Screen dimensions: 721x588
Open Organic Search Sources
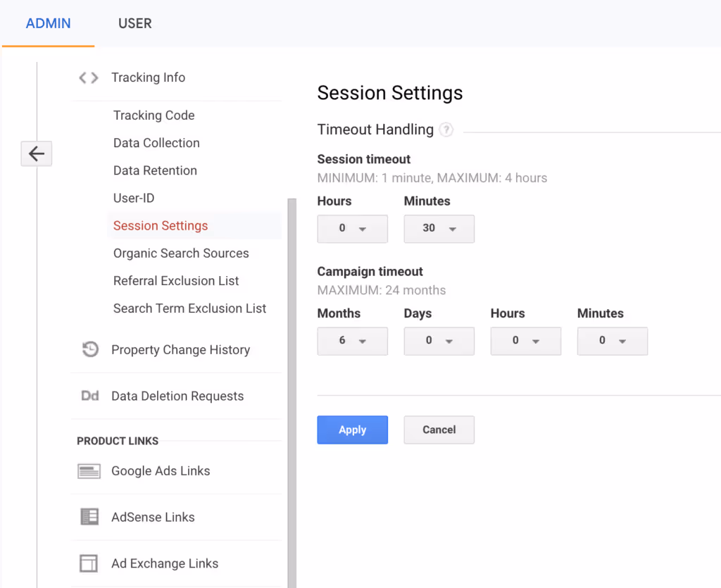[181, 254]
